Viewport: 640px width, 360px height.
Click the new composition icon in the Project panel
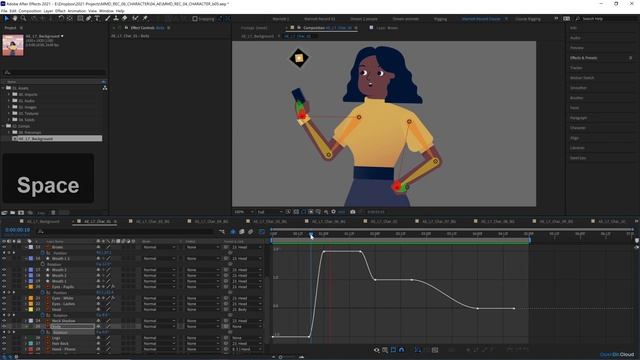tap(21, 213)
